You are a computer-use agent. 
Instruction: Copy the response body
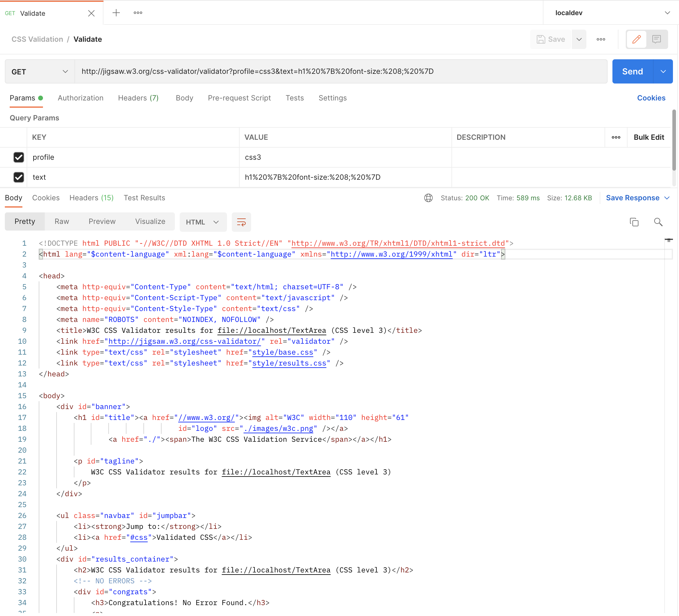[x=634, y=222]
